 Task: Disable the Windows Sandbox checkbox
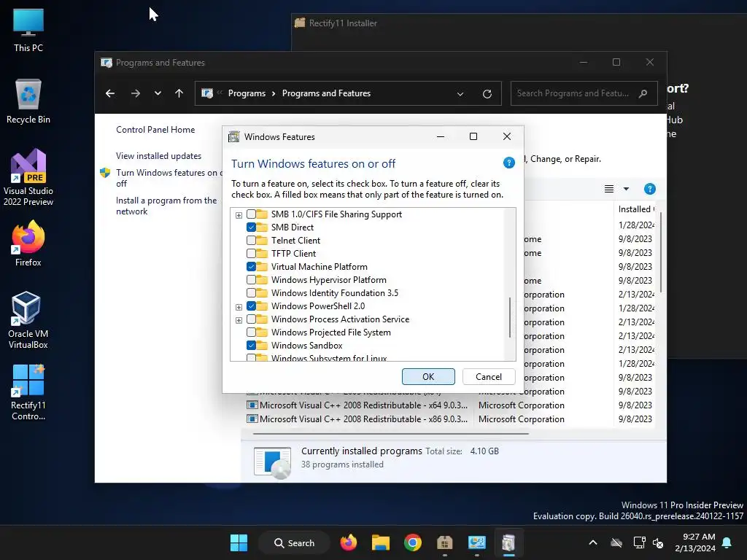tap(251, 345)
